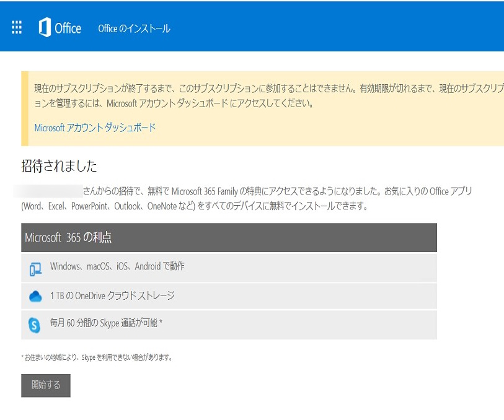This screenshot has height=420, width=504.
Task: Select "Office のインストール" in the header
Action: [x=134, y=28]
